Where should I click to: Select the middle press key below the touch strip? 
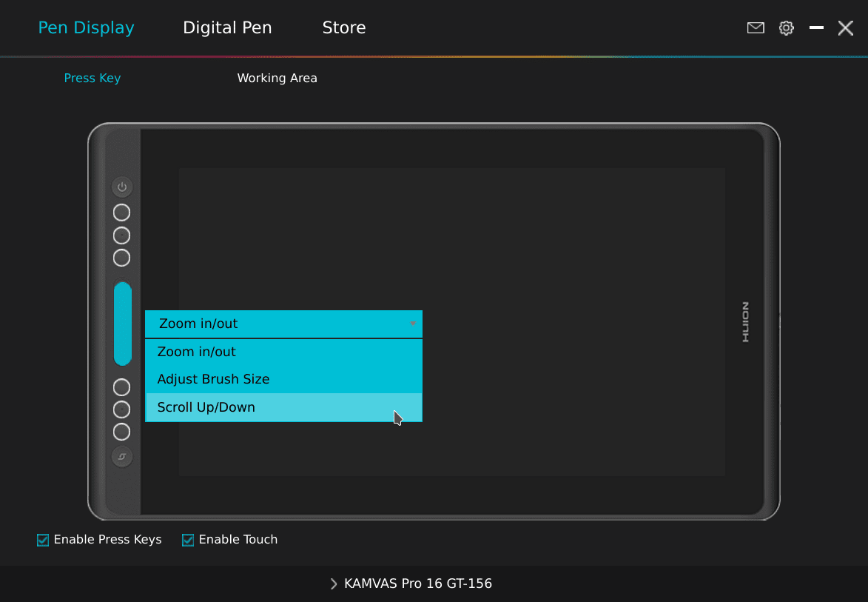click(122, 409)
